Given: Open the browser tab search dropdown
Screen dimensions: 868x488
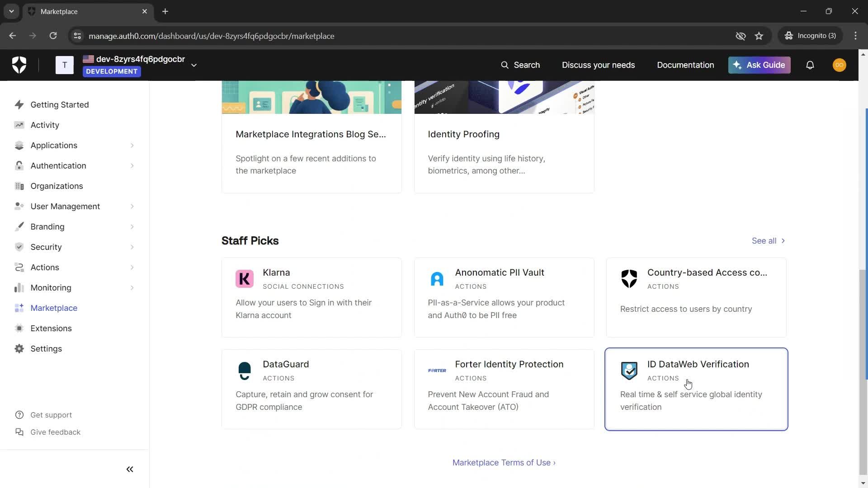Looking at the screenshot, I should 11,11.
